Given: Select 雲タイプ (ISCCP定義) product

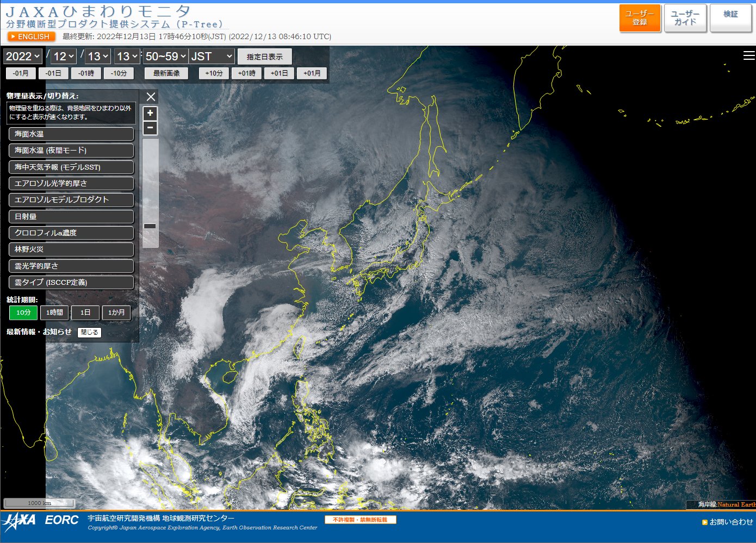Looking at the screenshot, I should (71, 282).
